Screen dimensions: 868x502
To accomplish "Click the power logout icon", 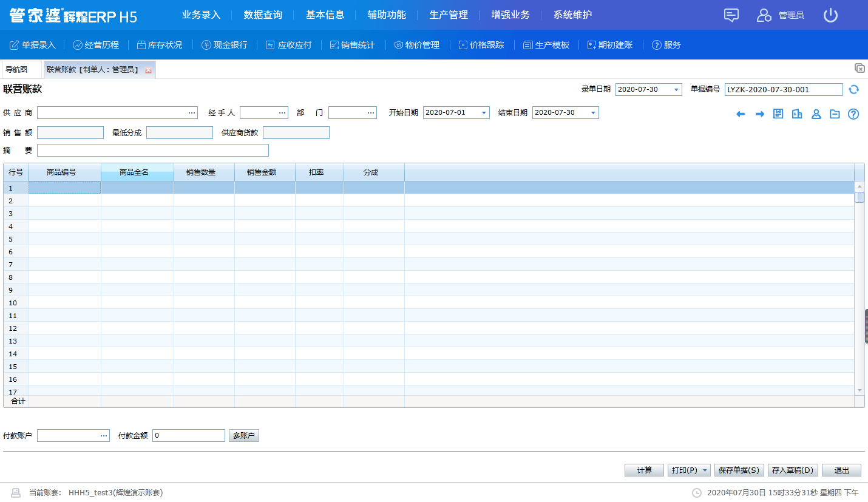I will pyautogui.click(x=830, y=15).
